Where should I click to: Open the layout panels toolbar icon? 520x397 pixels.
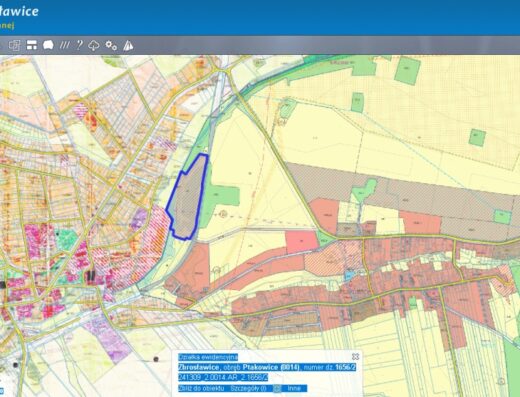[x=32, y=45]
